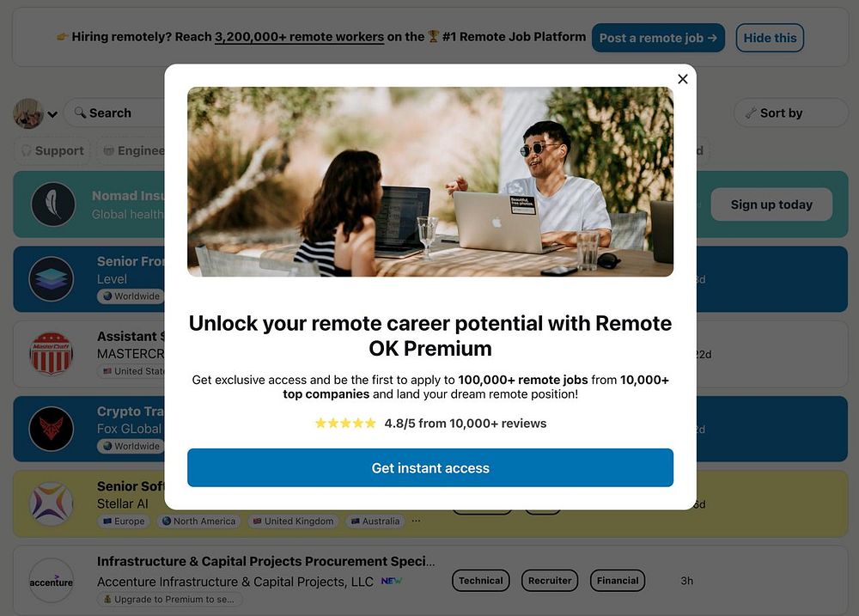Click Hide this button
Screen dimensions: 859x616
[x=770, y=38]
